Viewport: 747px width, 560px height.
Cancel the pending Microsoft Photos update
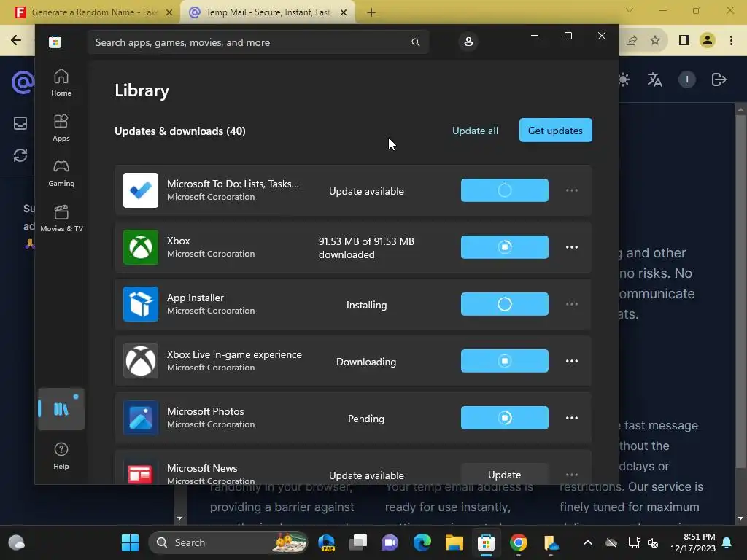tap(505, 418)
